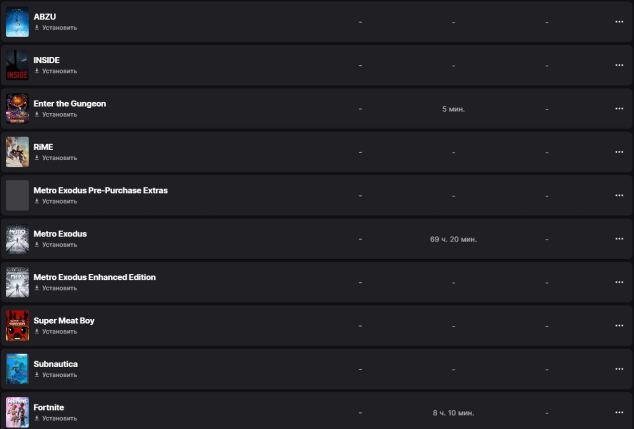Open the three-dots menu for ABZU

point(619,22)
